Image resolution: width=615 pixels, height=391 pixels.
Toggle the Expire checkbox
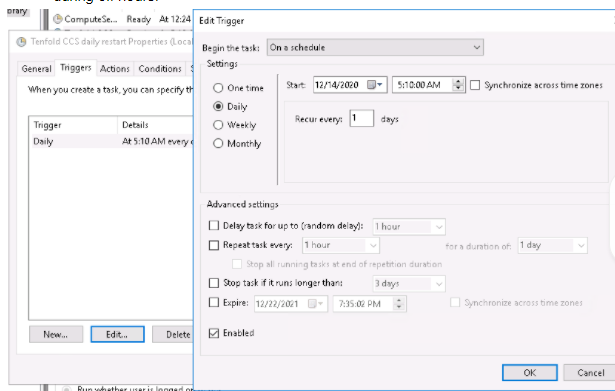pos(214,302)
